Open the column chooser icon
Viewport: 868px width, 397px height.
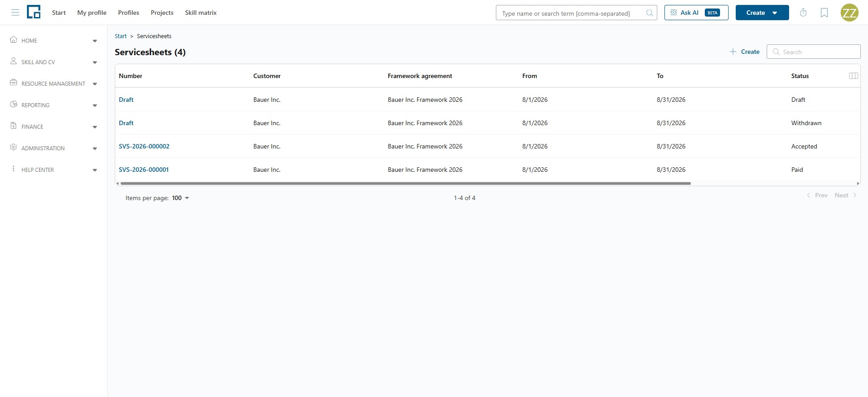point(854,76)
